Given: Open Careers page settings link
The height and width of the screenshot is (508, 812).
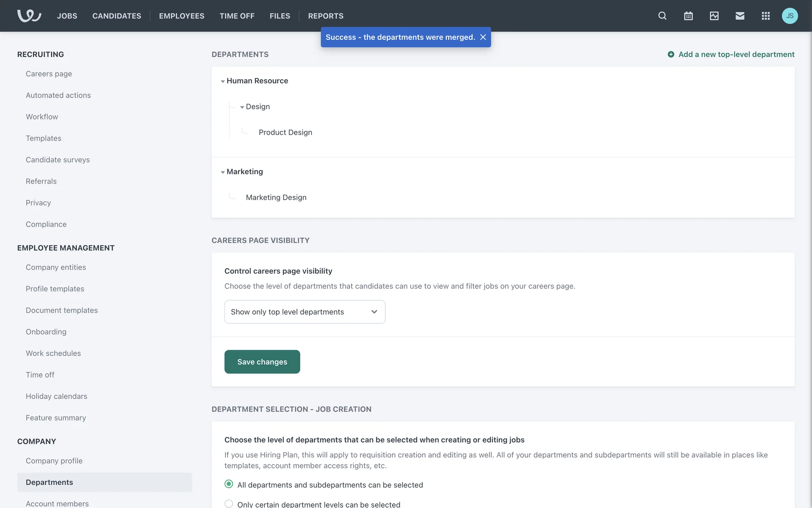Looking at the screenshot, I should [49, 74].
